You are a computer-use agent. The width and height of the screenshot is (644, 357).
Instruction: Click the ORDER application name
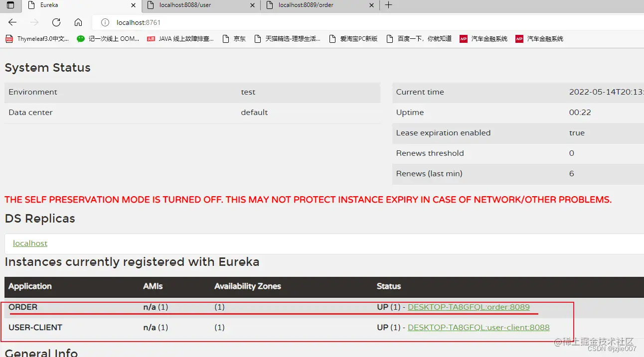point(23,307)
